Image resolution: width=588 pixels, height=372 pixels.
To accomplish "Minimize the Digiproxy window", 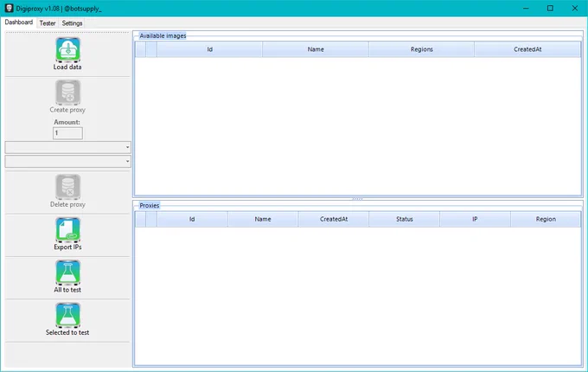I will 526,8.
